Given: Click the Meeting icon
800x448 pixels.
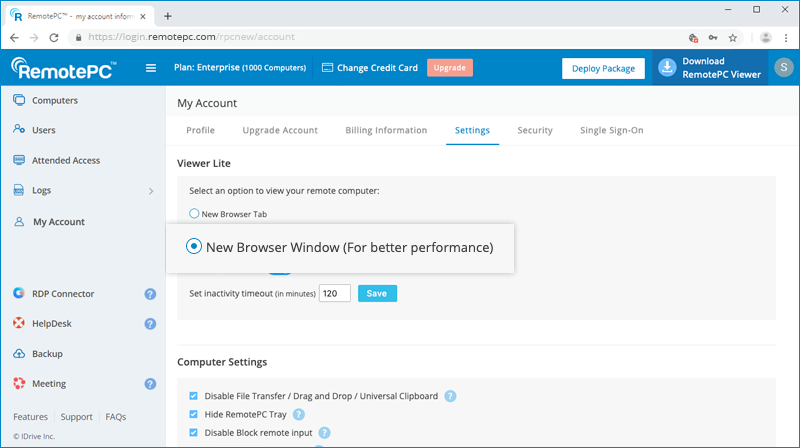Looking at the screenshot, I should [19, 383].
